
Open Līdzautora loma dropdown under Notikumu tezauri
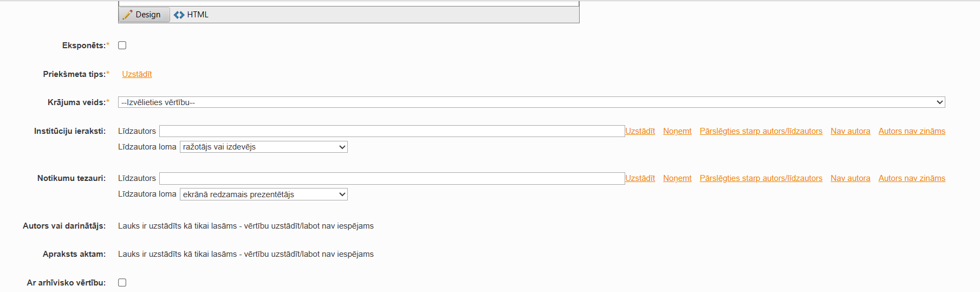(264, 194)
